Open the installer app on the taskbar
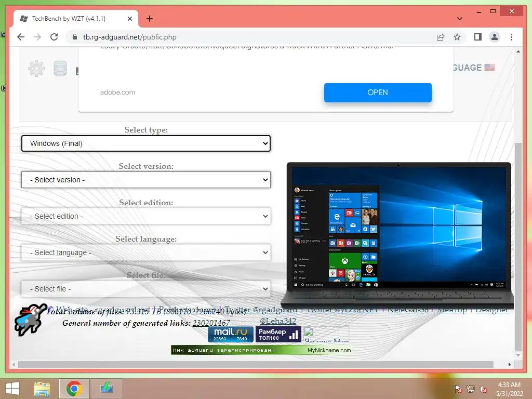Viewport: 532px width, 399px height. [x=106, y=389]
